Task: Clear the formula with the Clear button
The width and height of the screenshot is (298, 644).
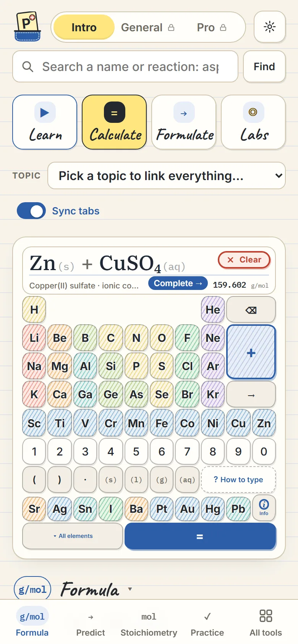Action: point(244,260)
